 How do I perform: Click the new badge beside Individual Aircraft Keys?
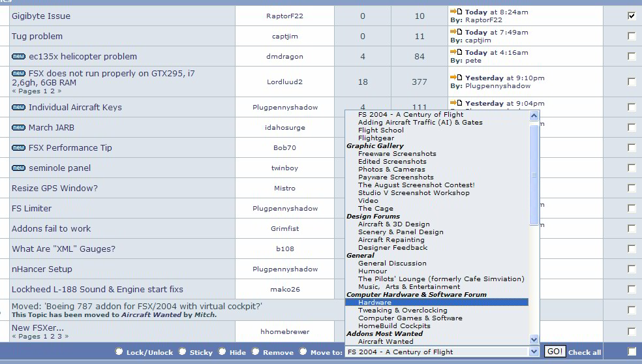point(18,108)
